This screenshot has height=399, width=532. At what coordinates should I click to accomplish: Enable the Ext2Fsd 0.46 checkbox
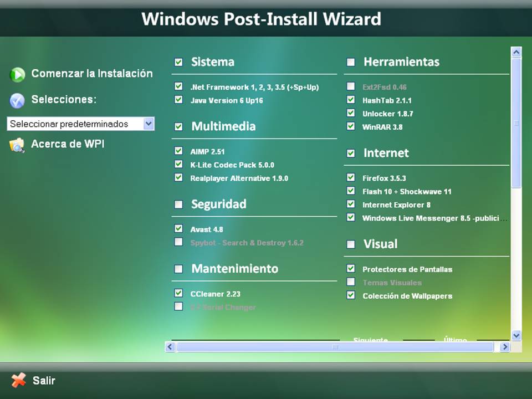pyautogui.click(x=351, y=87)
